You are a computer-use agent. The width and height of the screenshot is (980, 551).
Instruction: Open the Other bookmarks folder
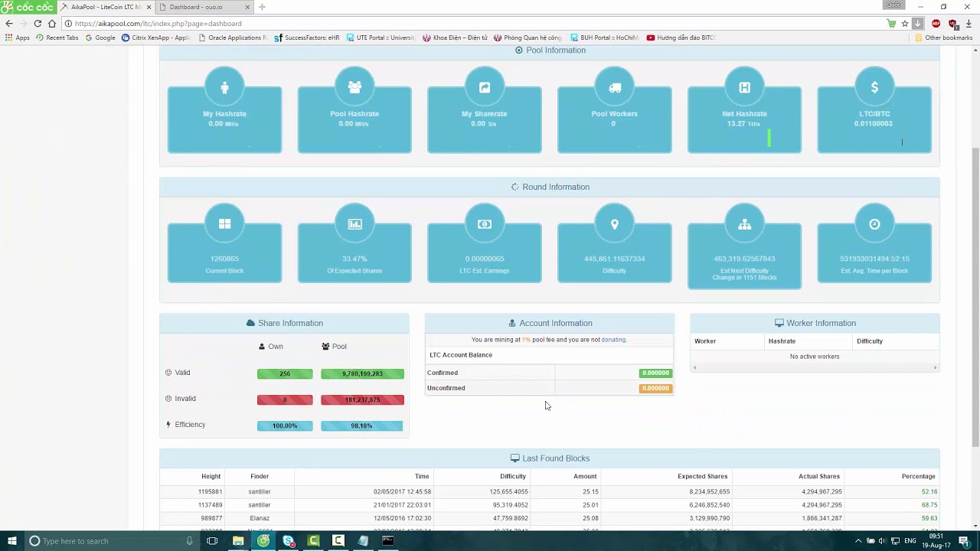[x=943, y=37]
